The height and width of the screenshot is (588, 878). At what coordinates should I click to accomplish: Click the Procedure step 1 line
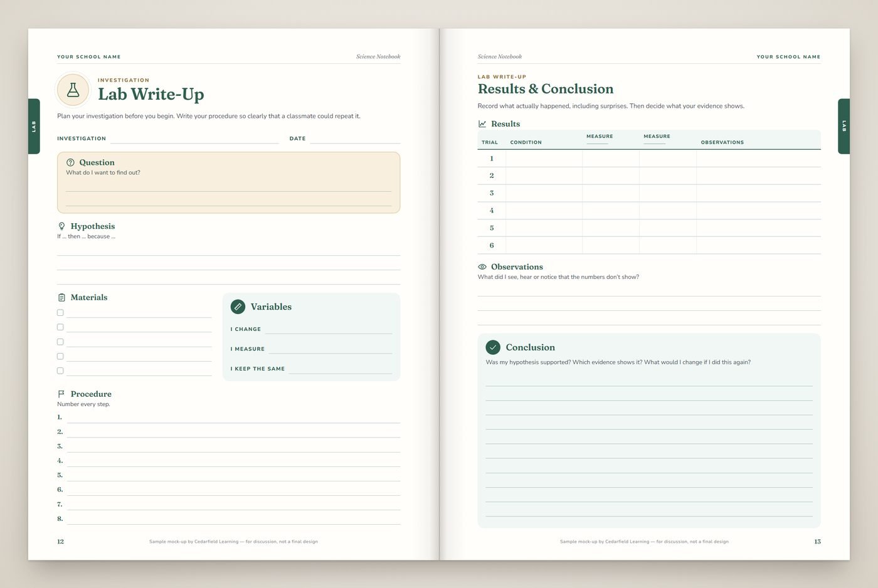point(233,417)
